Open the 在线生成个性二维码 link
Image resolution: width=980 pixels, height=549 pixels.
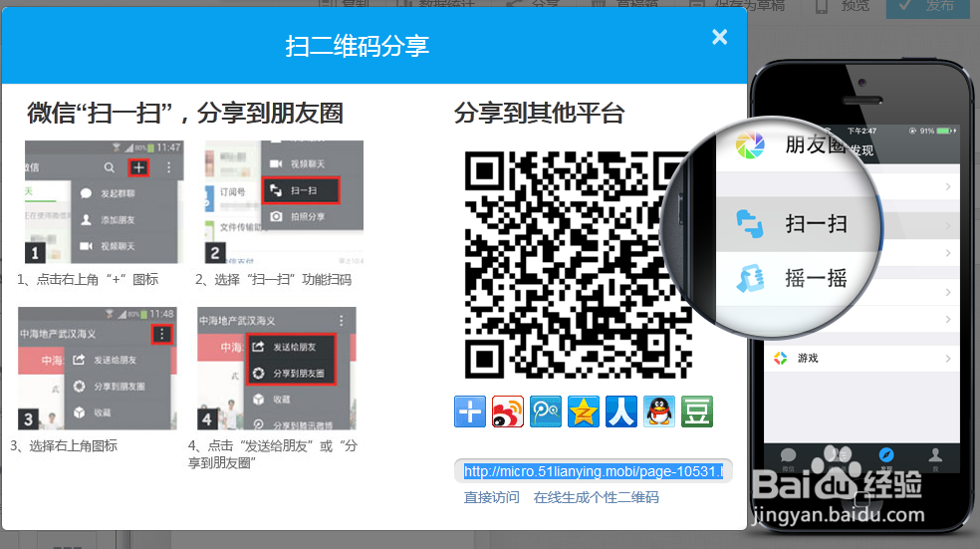coord(597,498)
